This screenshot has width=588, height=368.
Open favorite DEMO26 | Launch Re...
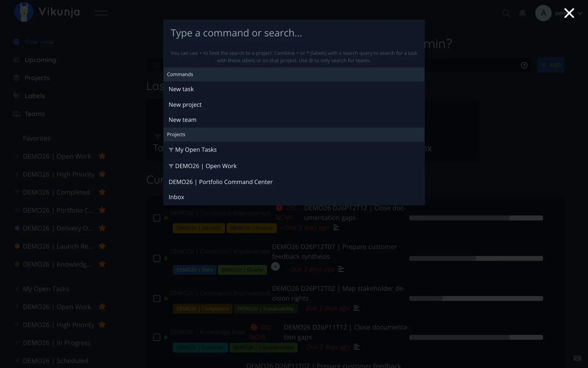[58, 246]
